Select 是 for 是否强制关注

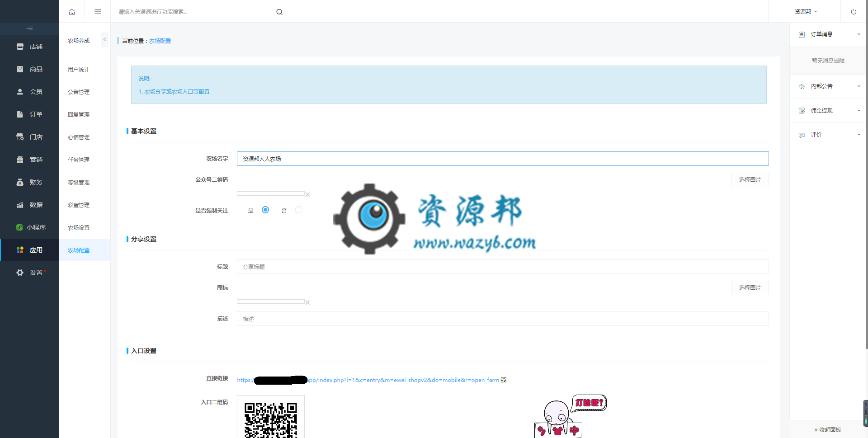[x=265, y=210]
